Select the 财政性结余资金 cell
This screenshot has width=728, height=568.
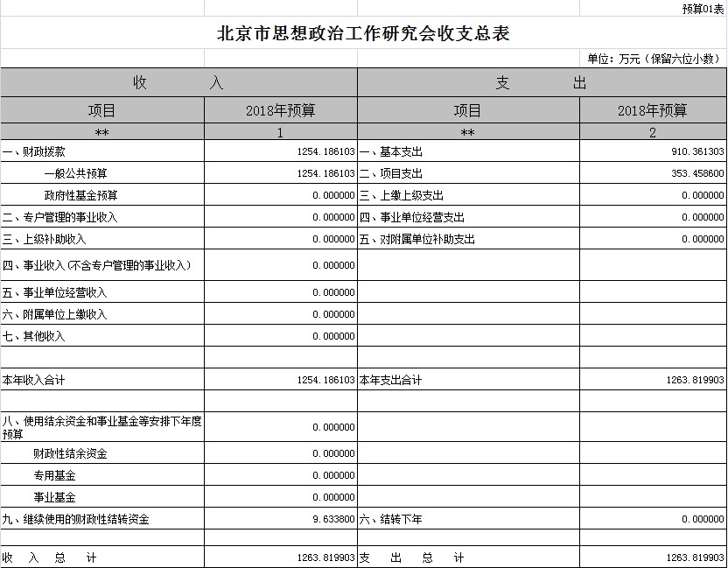(x=70, y=454)
